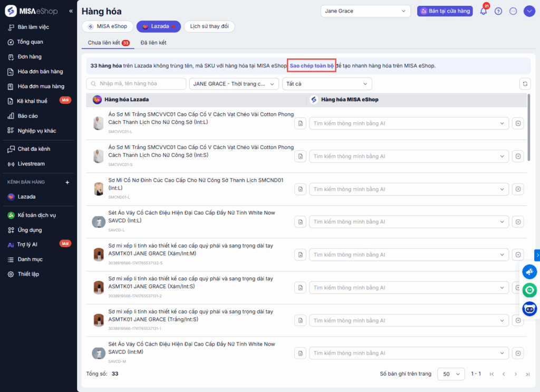Open Trợ lý AI in the sidebar

point(27,244)
